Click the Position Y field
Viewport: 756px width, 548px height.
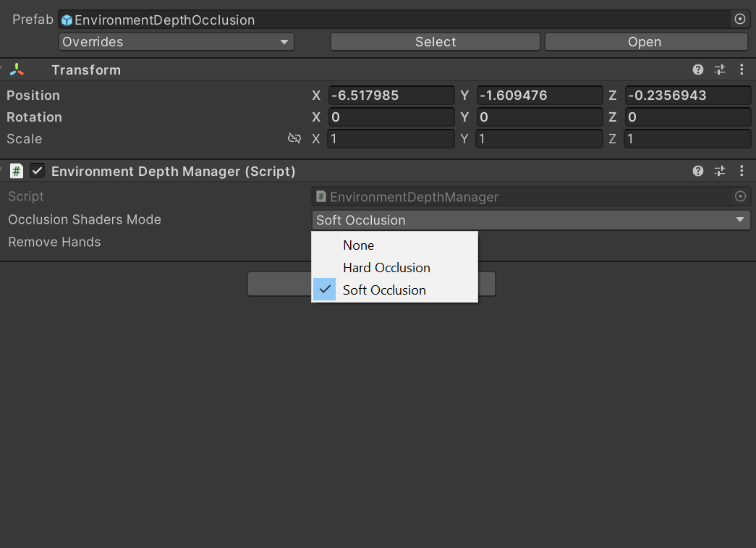540,95
